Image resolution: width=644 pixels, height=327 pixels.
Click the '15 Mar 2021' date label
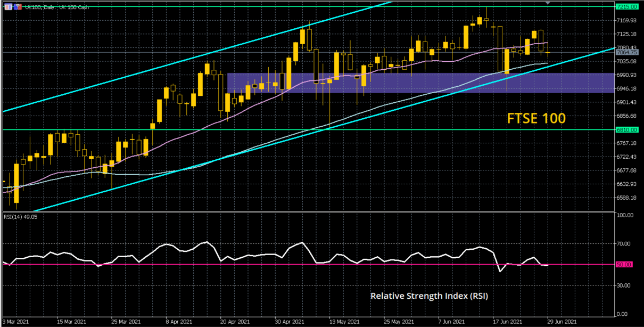(x=72, y=322)
